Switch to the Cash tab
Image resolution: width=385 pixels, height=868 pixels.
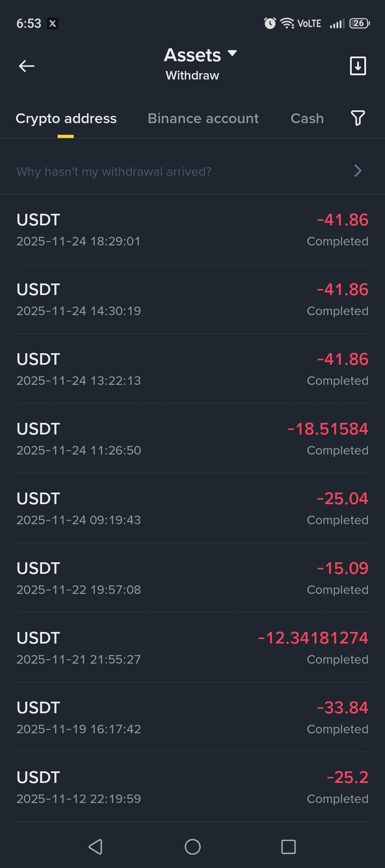click(x=307, y=118)
